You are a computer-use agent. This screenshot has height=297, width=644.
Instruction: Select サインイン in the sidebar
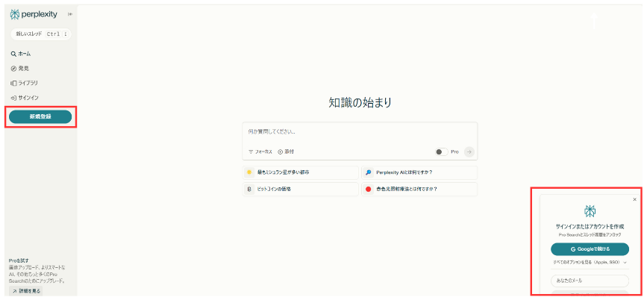point(25,98)
